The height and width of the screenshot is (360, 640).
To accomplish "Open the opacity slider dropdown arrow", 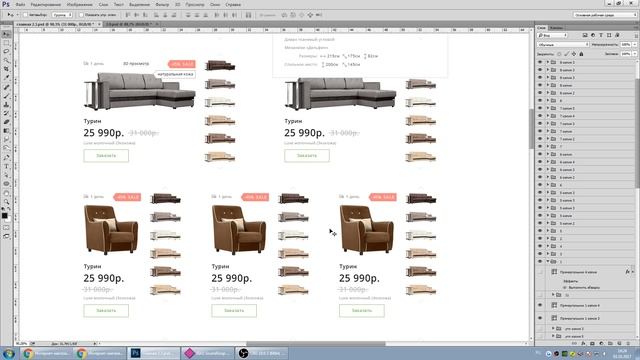I will (635, 44).
